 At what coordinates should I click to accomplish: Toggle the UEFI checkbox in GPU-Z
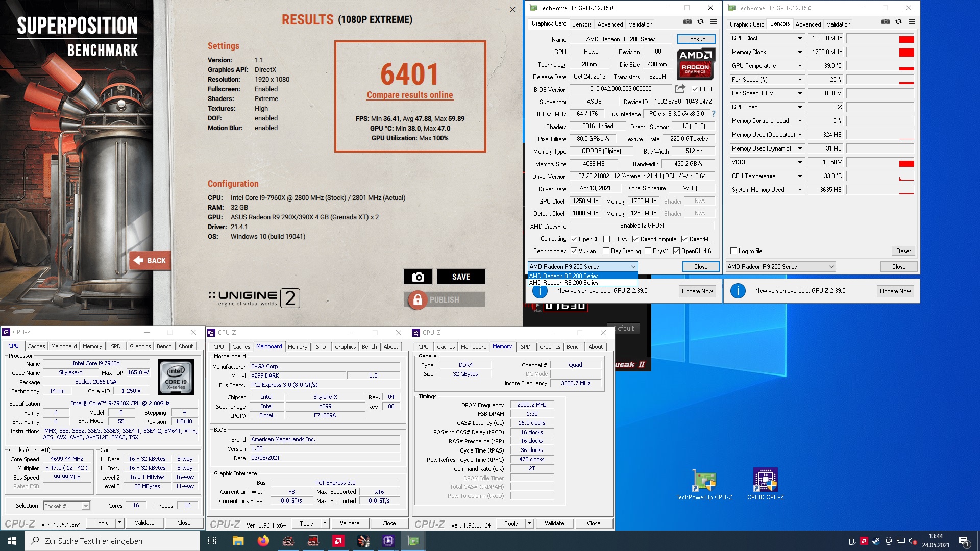695,89
